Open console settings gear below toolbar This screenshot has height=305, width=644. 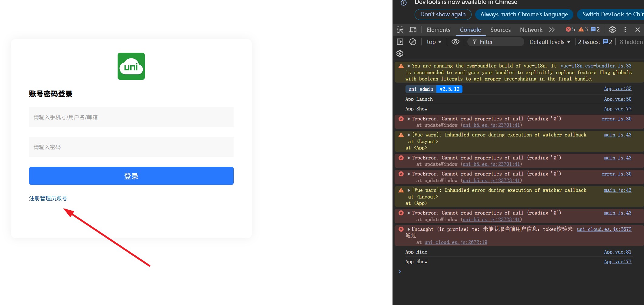coord(400,54)
